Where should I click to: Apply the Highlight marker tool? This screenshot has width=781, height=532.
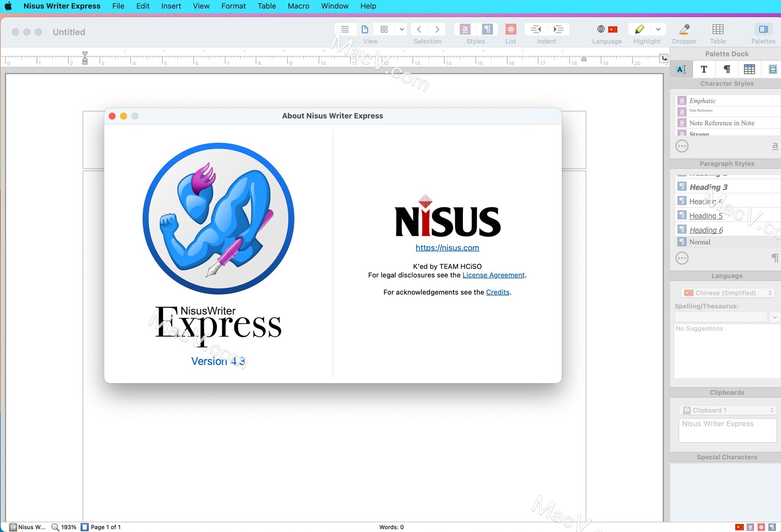point(639,29)
